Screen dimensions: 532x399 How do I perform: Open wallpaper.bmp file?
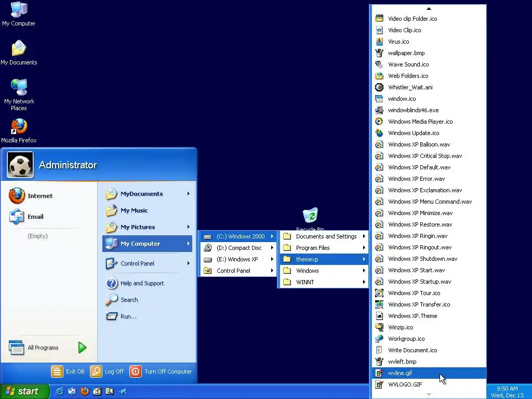429,53
